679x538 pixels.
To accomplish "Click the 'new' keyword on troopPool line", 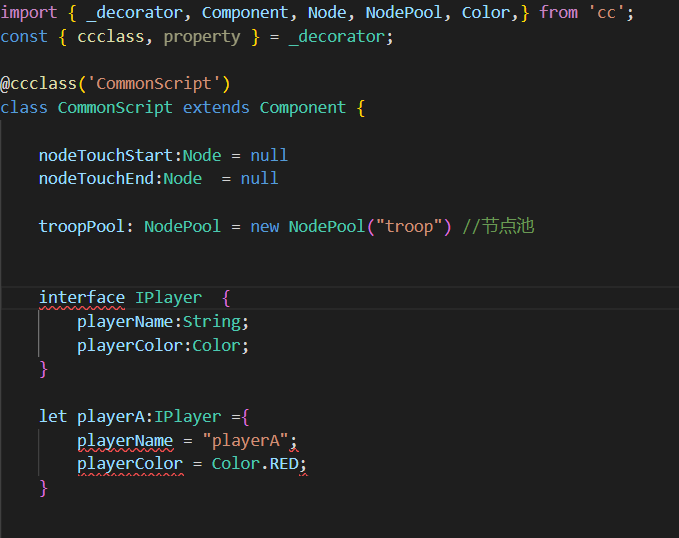I will pos(265,226).
